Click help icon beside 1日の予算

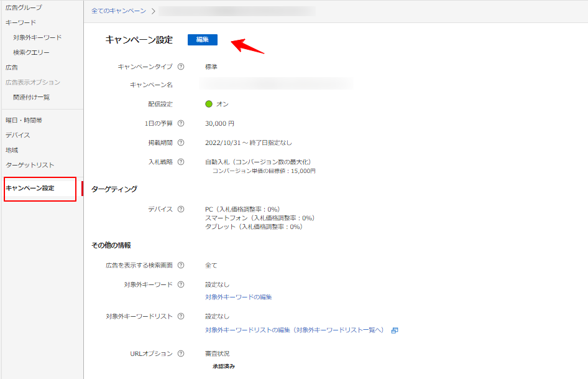coord(181,123)
